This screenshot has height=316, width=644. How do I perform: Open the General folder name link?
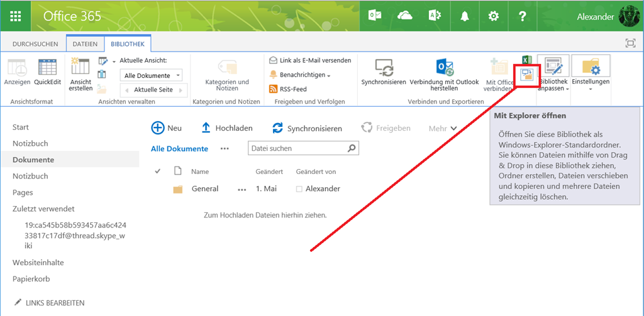pos(205,188)
